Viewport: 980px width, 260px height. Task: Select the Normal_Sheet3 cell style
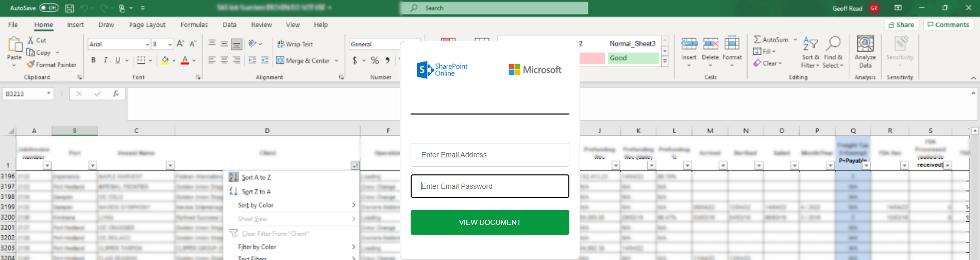633,44
